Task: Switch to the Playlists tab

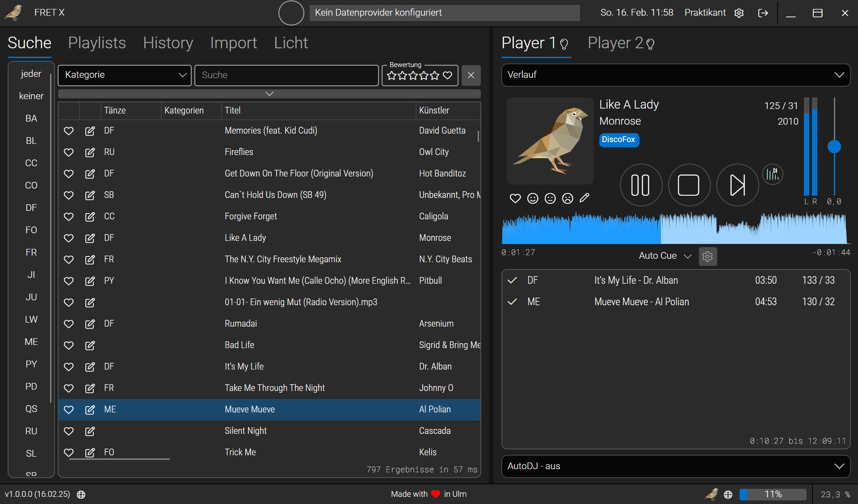Action: click(97, 43)
